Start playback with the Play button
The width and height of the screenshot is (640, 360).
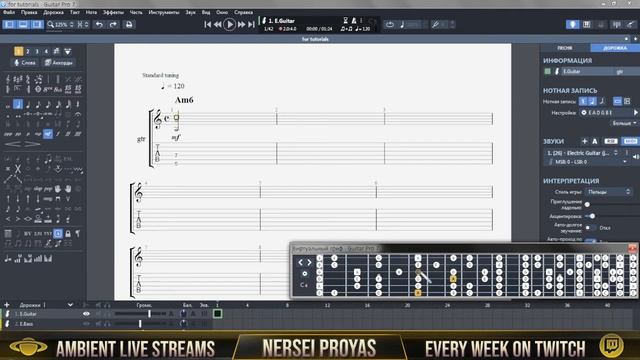coord(229,24)
